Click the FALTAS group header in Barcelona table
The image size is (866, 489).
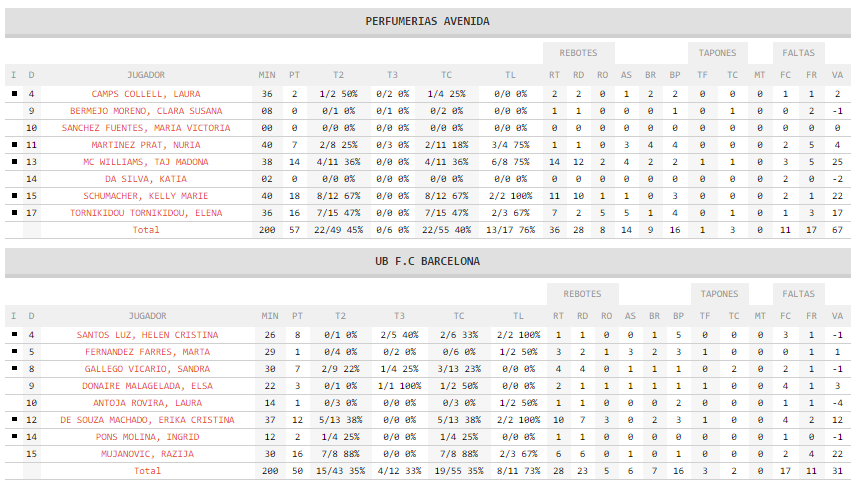coord(798,294)
